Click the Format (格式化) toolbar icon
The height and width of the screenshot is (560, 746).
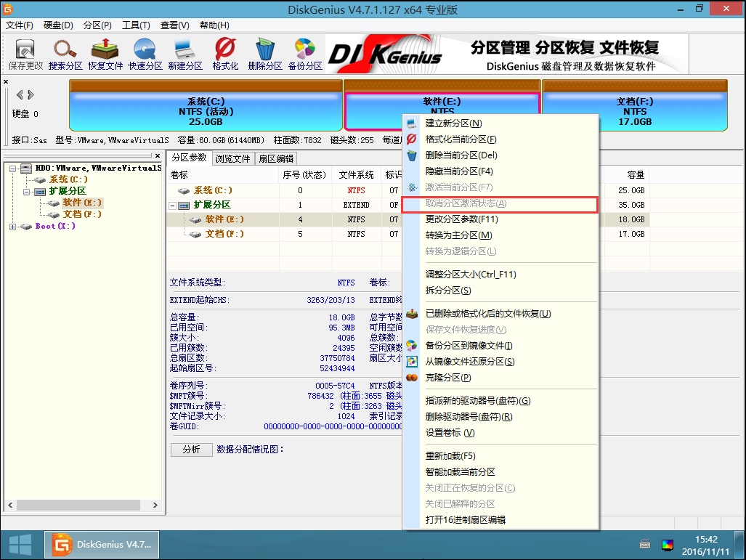(225, 54)
